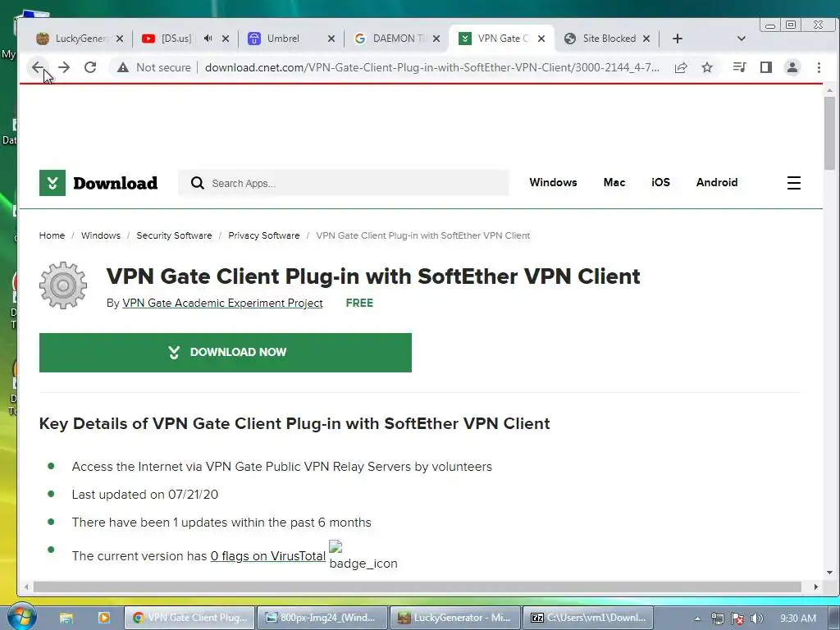Click the DOWNLOAD NOW button
840x630 pixels.
coord(226,353)
